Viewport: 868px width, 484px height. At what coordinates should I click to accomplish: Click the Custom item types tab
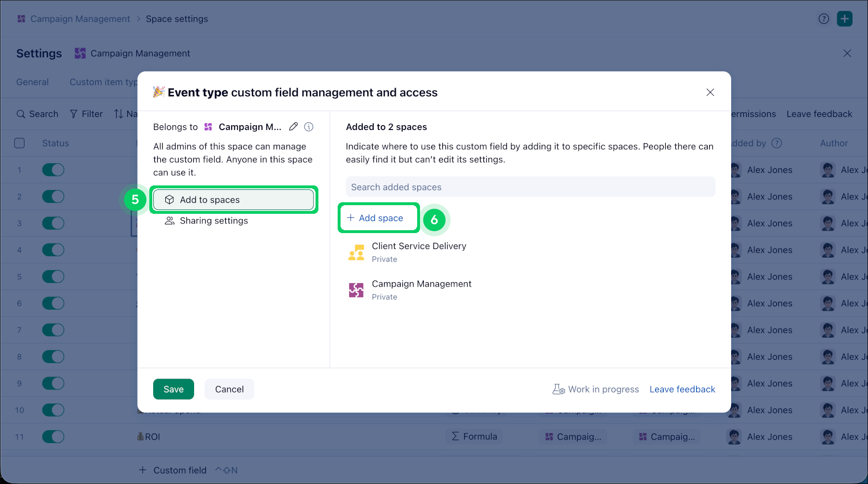click(x=104, y=82)
